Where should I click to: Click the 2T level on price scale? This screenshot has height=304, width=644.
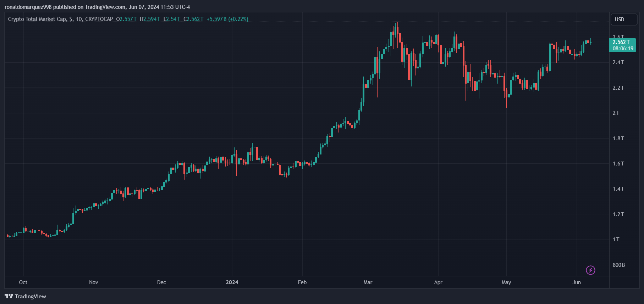(x=616, y=113)
